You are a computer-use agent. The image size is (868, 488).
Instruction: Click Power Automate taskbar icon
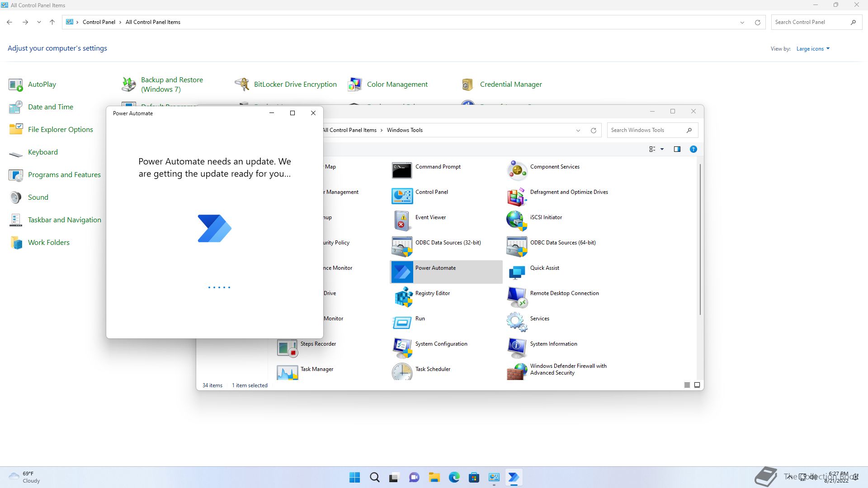click(514, 477)
